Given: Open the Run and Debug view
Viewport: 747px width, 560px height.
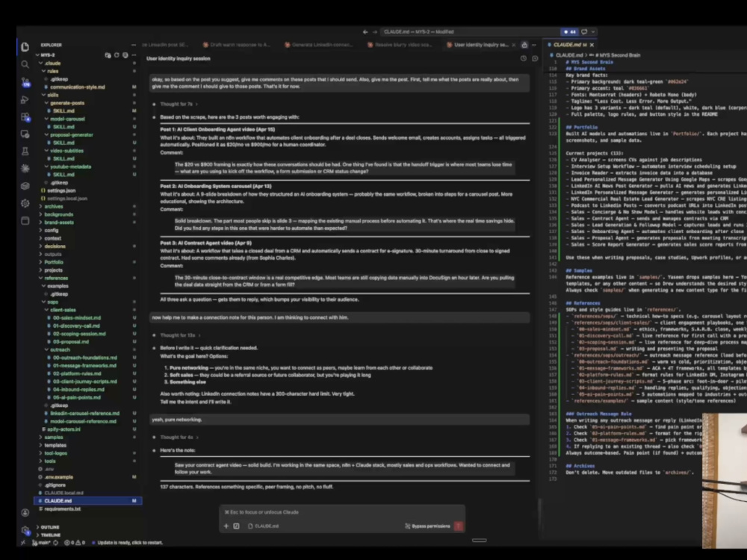Looking at the screenshot, I should pyautogui.click(x=25, y=99).
